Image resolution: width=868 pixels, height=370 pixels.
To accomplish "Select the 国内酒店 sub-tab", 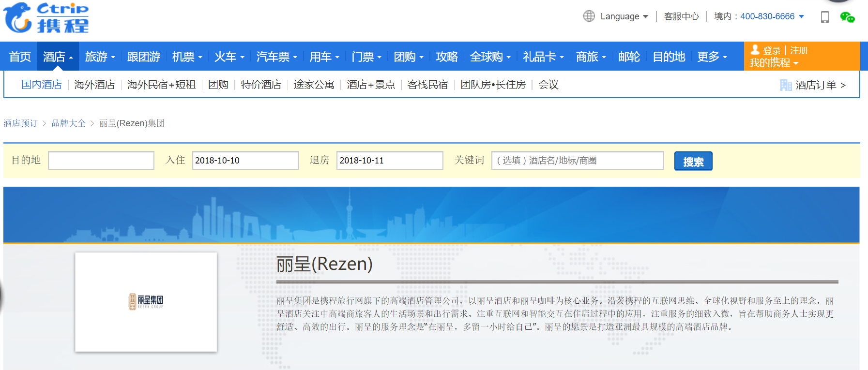I will point(42,85).
